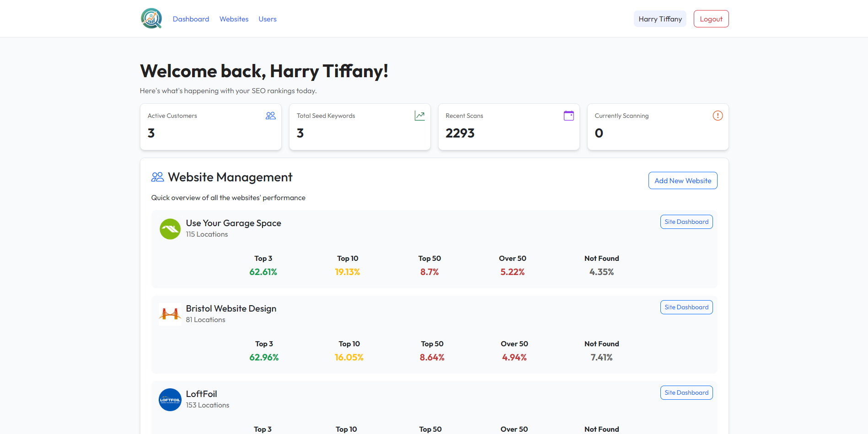Open the Dashboard navigation item

(191, 19)
